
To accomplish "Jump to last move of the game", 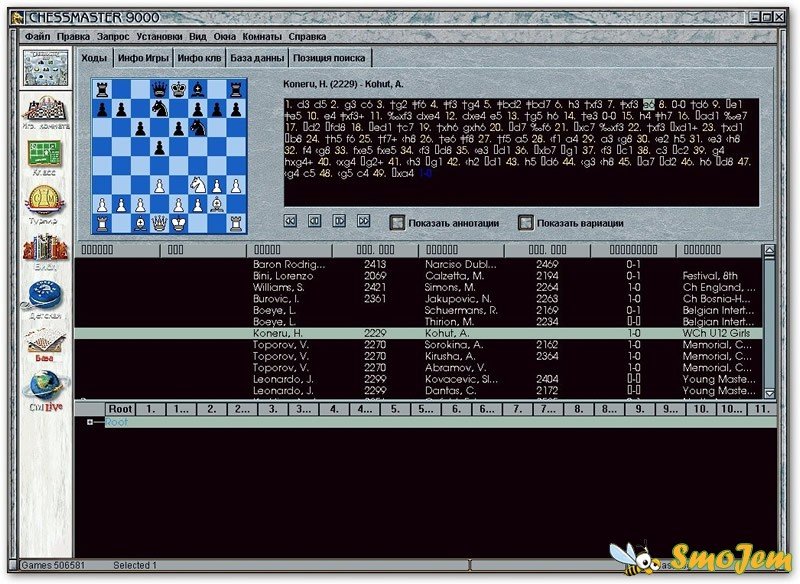I will click(x=362, y=221).
